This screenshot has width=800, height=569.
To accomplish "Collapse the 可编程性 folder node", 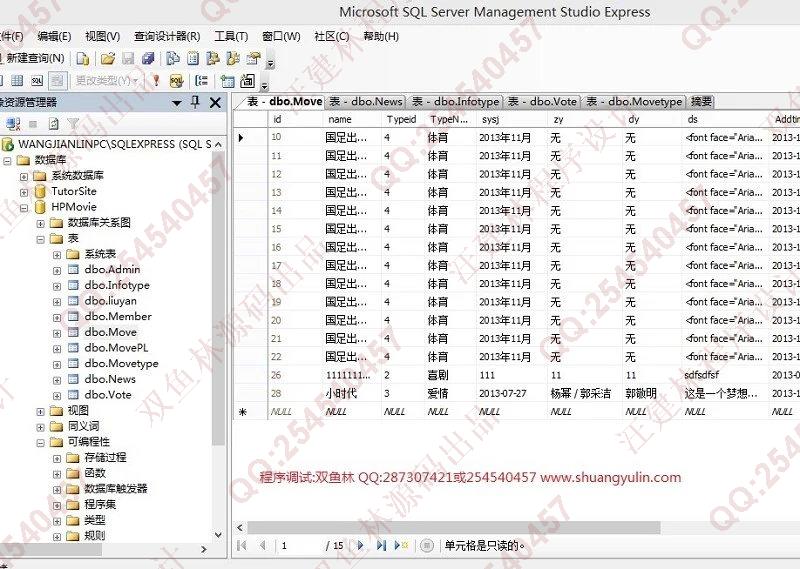I will (x=40, y=443).
